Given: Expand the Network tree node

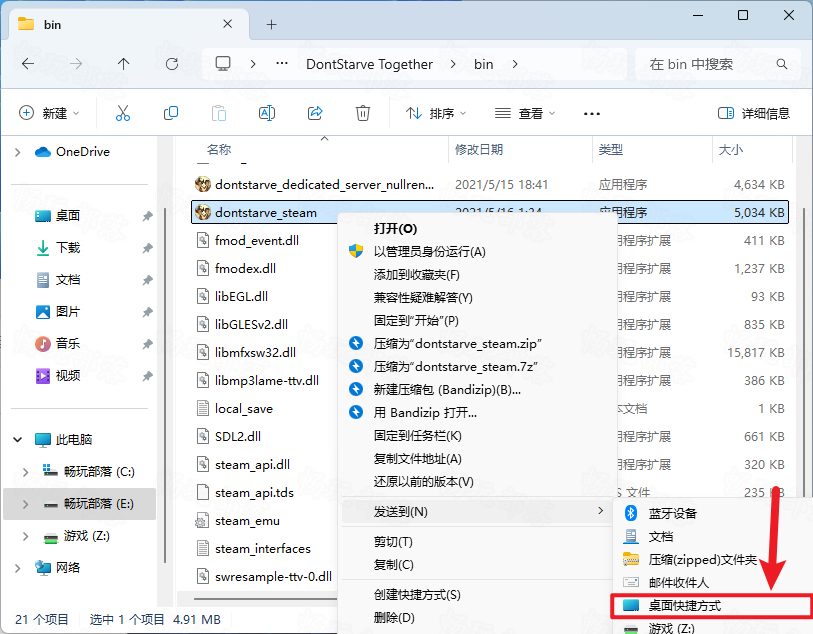Looking at the screenshot, I should [x=18, y=568].
